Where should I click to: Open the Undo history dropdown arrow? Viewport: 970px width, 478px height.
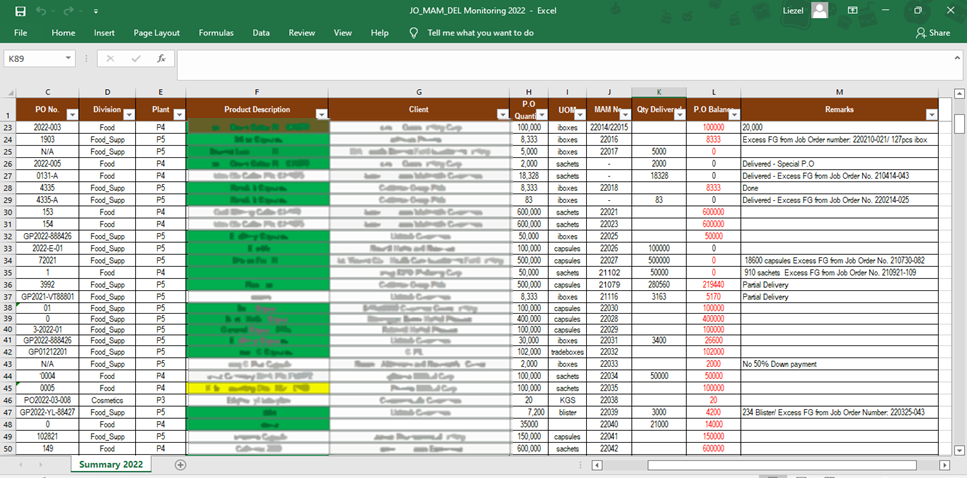(x=53, y=11)
